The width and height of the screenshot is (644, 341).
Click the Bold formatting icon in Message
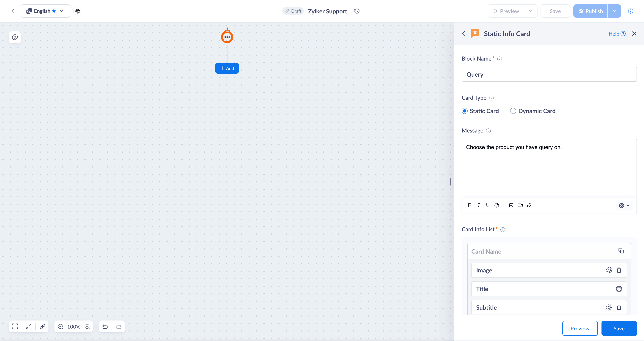pyautogui.click(x=469, y=205)
